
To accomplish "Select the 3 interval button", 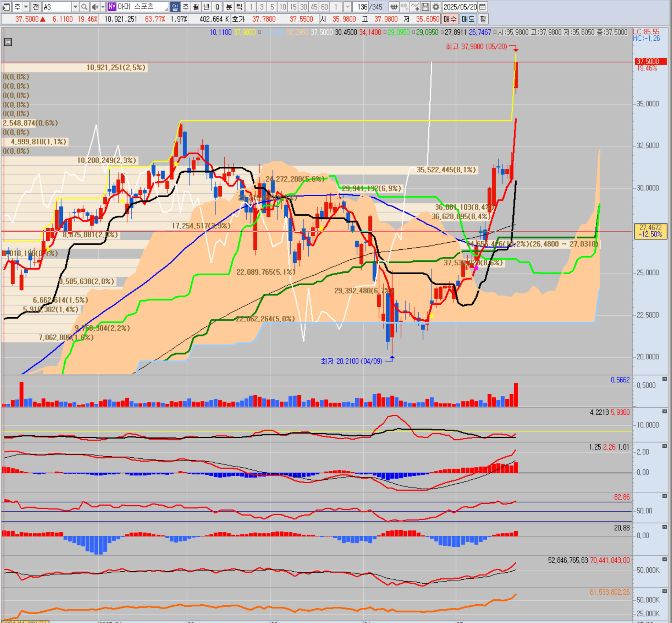I will tap(261, 7).
